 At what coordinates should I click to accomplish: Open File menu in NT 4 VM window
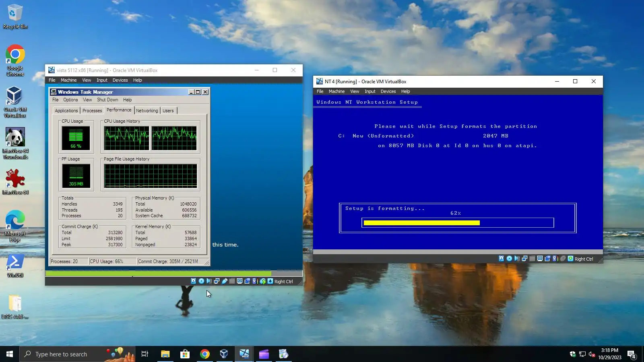[x=320, y=91]
